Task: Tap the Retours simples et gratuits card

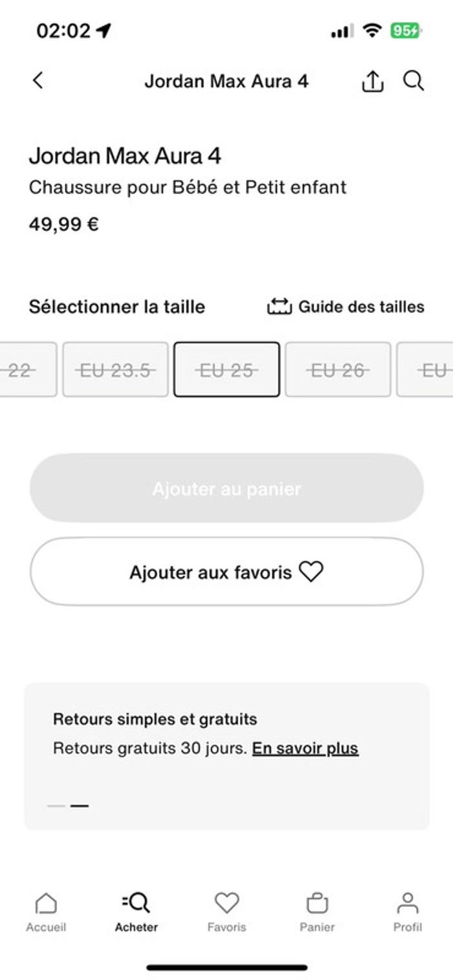Action: 226,756
